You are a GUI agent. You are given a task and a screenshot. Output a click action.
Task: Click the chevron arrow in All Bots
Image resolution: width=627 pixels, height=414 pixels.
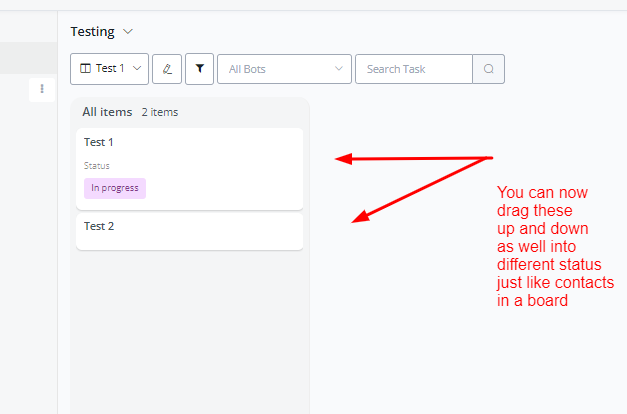click(339, 69)
